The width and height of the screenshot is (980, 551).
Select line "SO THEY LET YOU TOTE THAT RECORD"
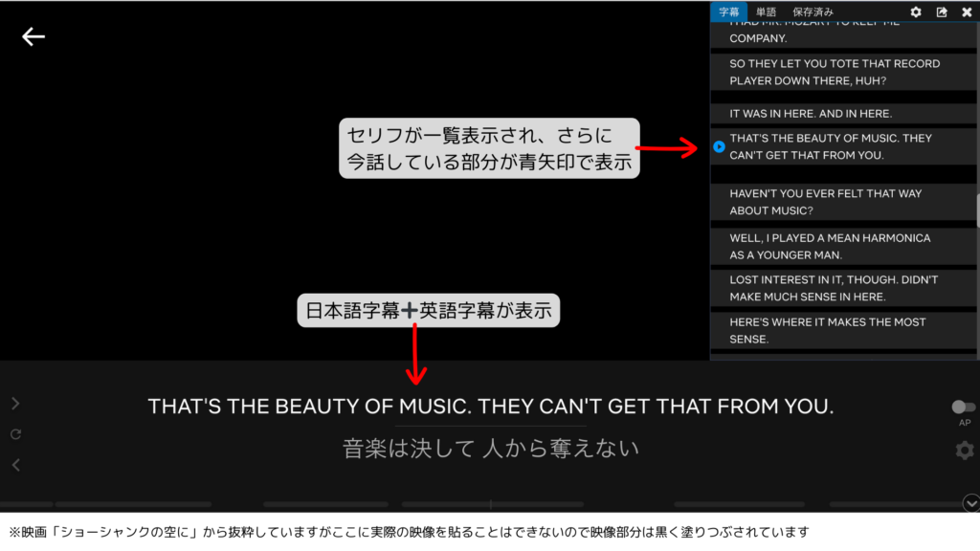click(843, 72)
